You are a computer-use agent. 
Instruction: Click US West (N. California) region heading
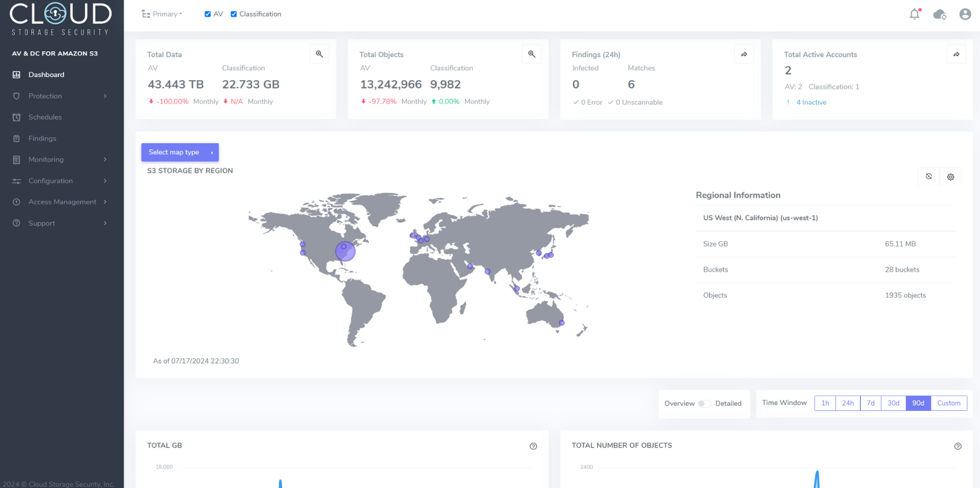click(760, 218)
